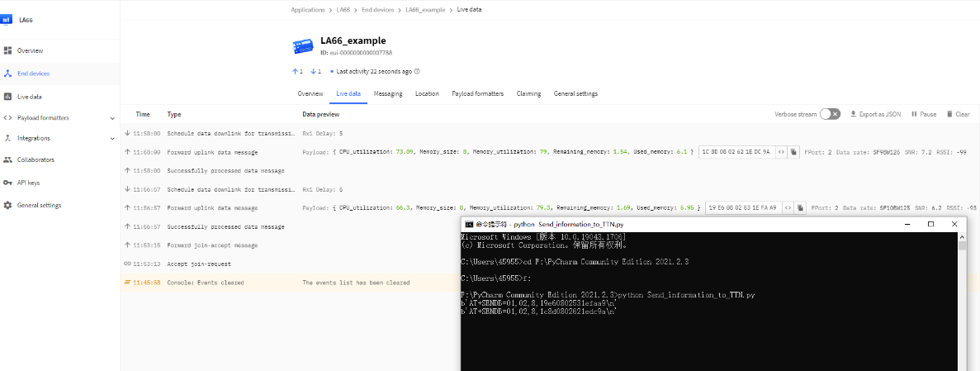Switch to the Messaging tab

387,94
